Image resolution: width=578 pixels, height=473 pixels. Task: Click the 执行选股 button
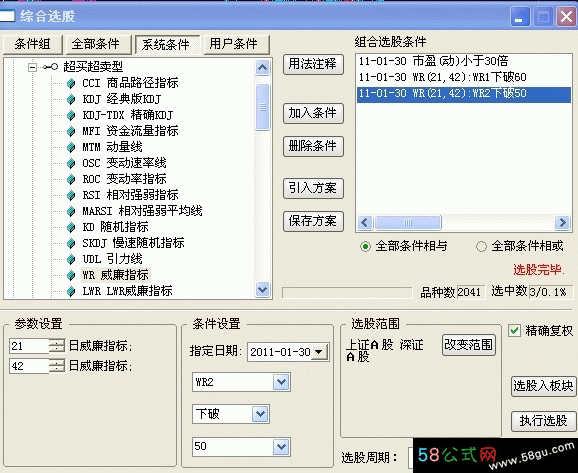543,421
